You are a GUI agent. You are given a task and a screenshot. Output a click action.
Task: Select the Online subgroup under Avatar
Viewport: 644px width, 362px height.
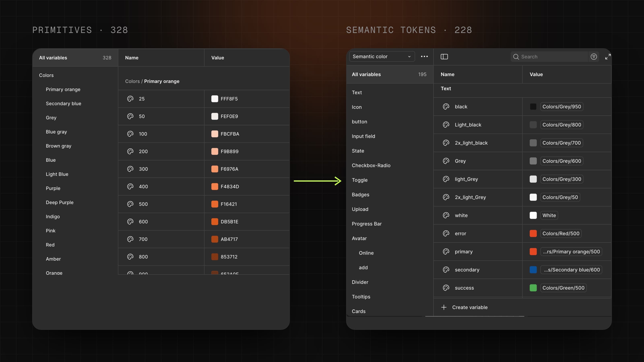pyautogui.click(x=366, y=253)
